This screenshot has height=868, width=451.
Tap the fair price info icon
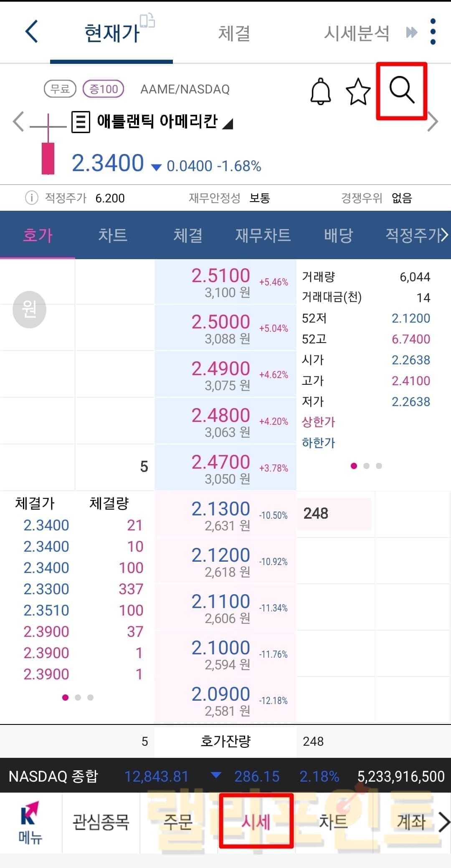pyautogui.click(x=32, y=198)
